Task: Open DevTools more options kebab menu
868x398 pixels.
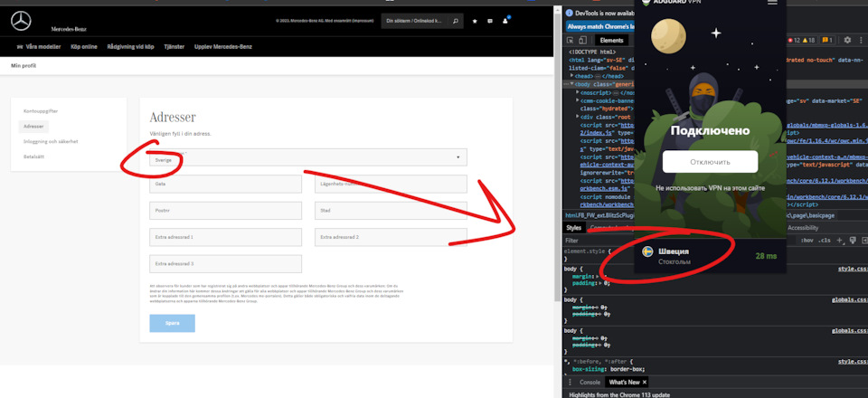Action: click(x=861, y=41)
